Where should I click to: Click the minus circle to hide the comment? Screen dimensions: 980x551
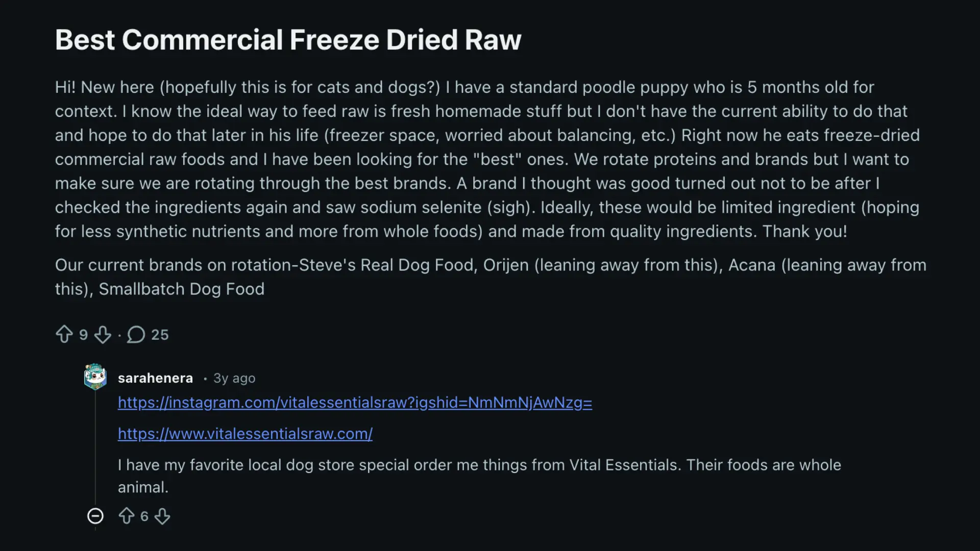[95, 516]
